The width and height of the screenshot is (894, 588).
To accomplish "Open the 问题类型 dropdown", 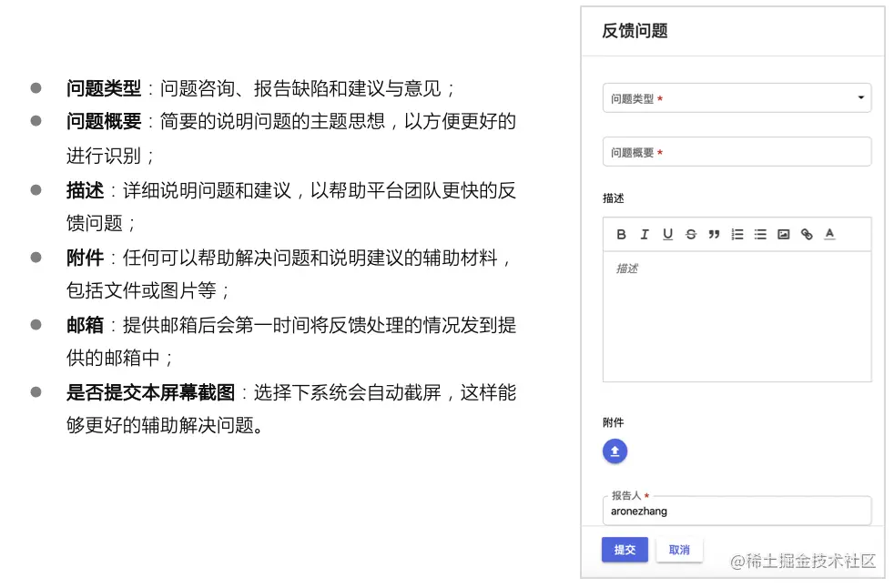I will [x=737, y=98].
